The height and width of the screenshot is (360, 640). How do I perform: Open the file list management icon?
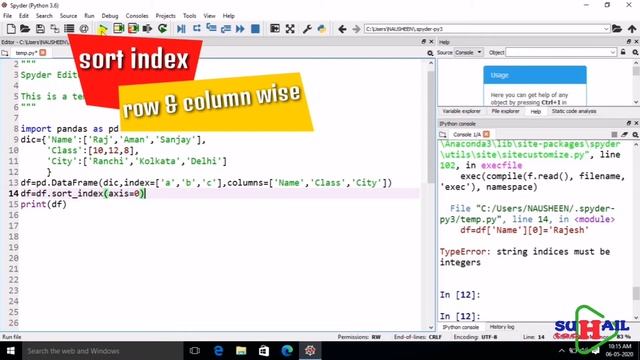click(x=69, y=29)
